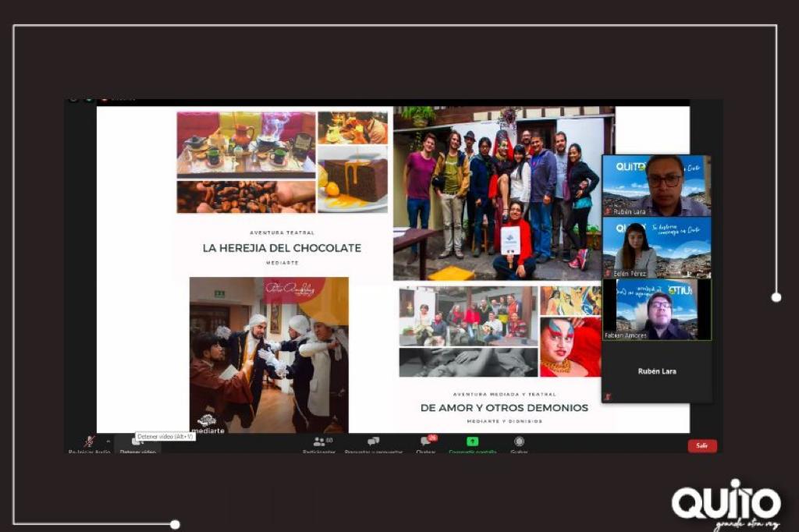Select Belén Pérez's video thumbnail

(656, 247)
